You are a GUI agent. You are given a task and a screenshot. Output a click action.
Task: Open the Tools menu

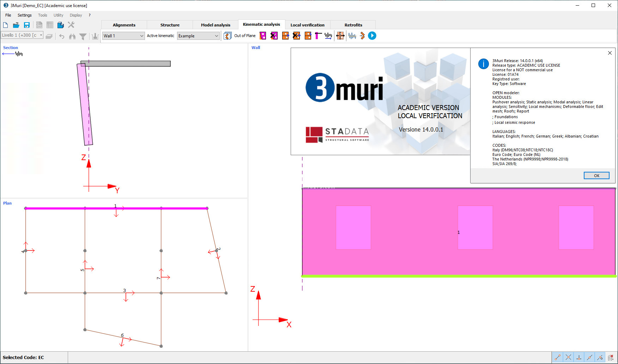click(x=43, y=15)
